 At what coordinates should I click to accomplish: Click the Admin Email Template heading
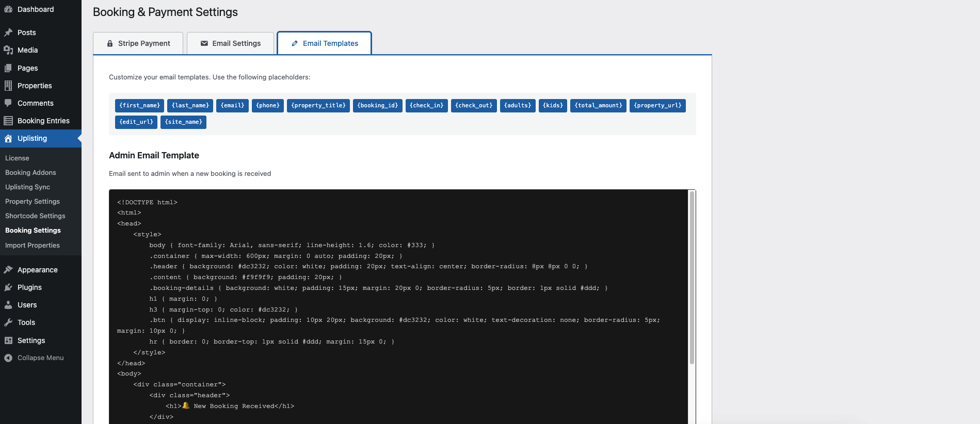coord(154,155)
